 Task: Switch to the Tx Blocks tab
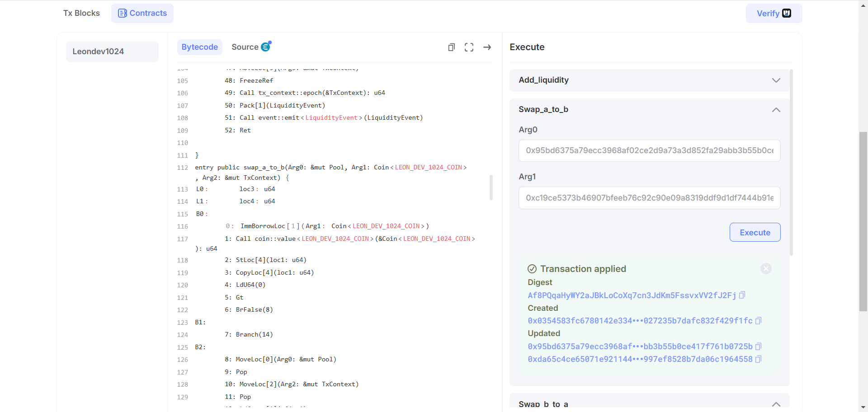pos(81,13)
